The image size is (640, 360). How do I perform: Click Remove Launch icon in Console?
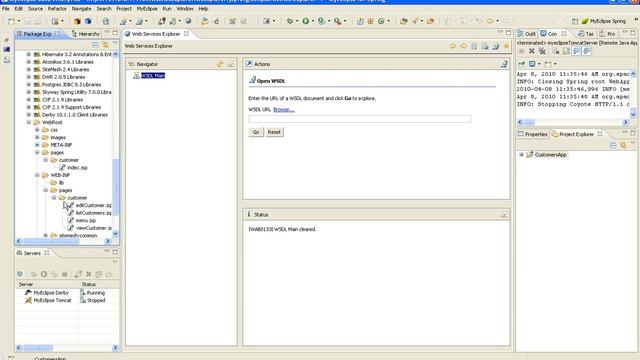531,51
